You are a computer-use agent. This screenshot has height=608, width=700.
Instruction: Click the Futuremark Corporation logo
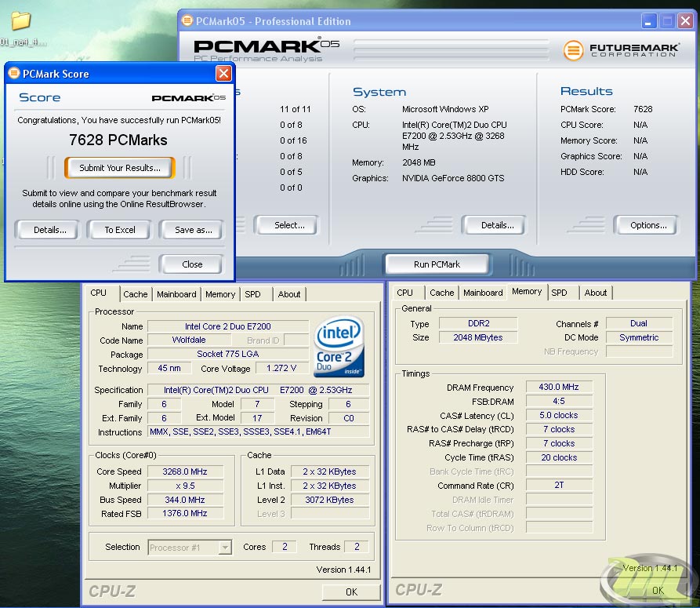621,50
